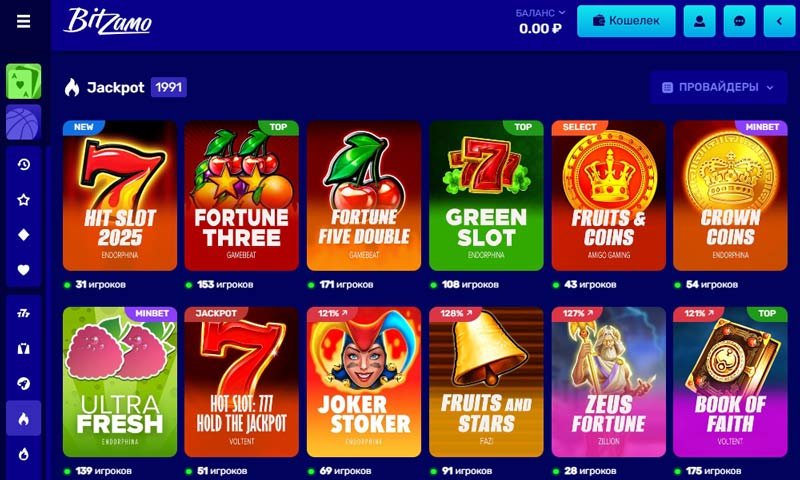Open the user profile icon button
800x480 pixels.
coord(699,21)
